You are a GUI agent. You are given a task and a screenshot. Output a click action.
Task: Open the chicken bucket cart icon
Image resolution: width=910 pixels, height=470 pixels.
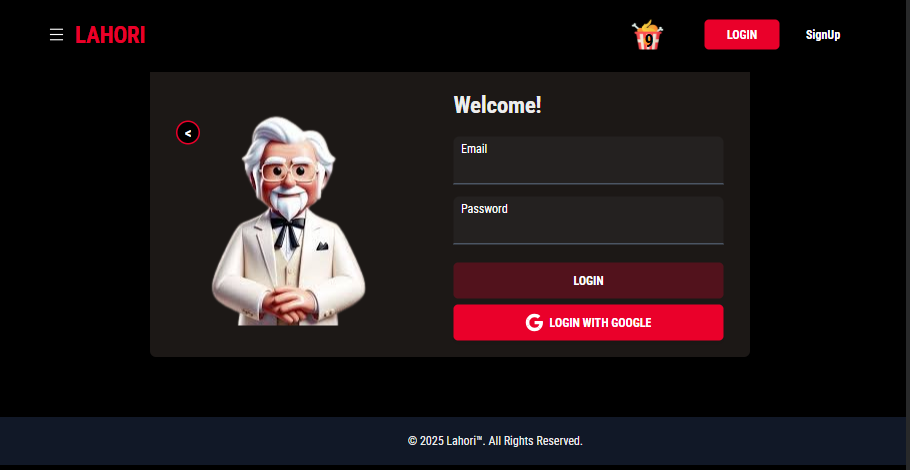(x=648, y=35)
